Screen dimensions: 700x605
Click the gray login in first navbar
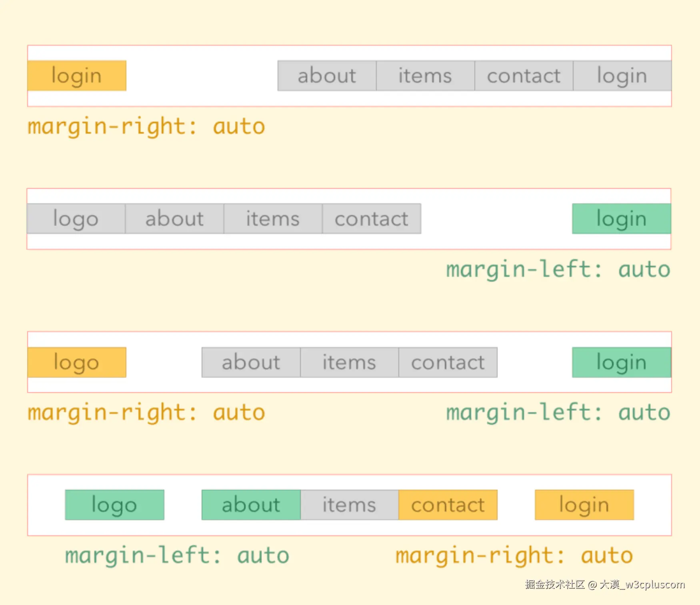[x=622, y=76]
